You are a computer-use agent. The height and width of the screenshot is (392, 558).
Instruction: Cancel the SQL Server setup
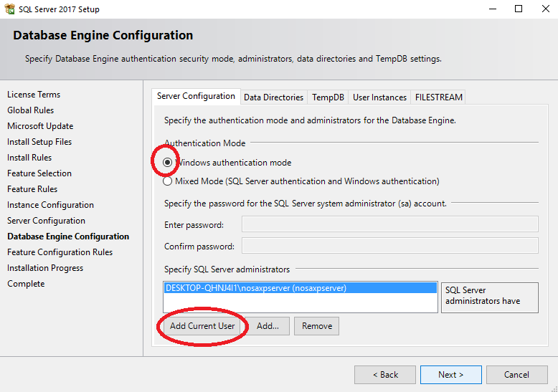tap(516, 375)
